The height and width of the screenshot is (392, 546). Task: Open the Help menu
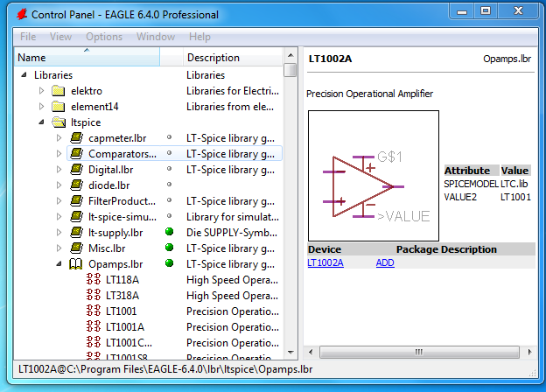coord(199,37)
